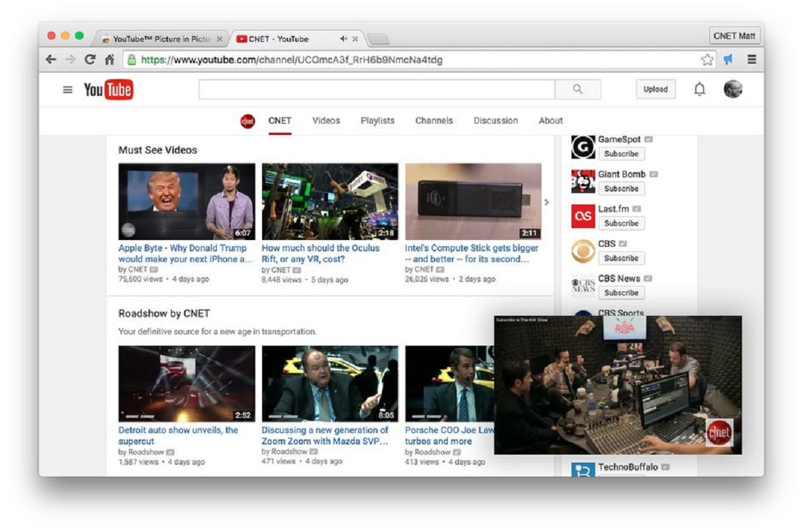
Task: Open the Oculus Rift cost video title
Action: (x=321, y=253)
